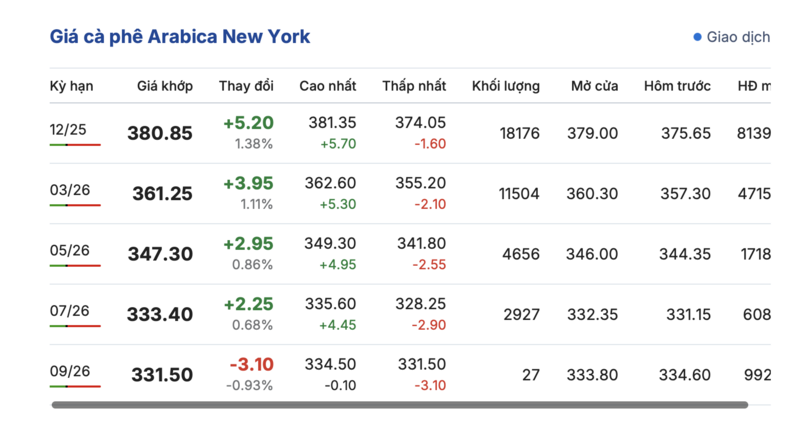
Task: Select the 03/26 contract term
Action: point(68,189)
